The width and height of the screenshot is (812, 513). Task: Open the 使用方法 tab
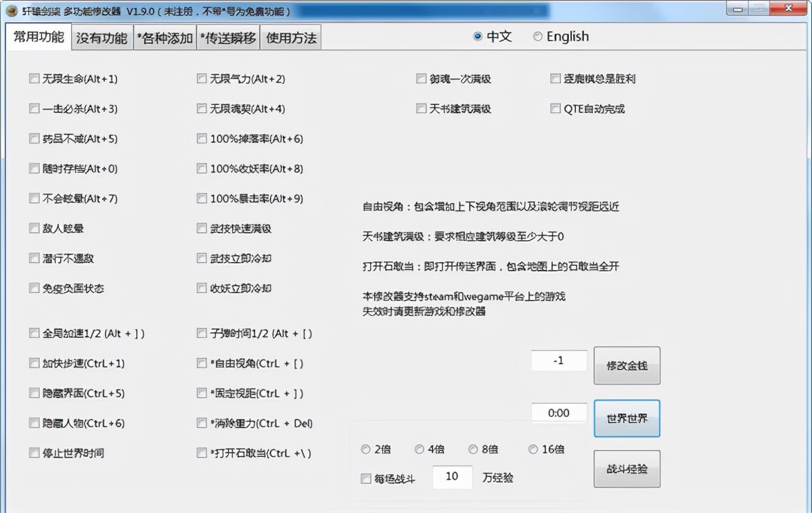click(290, 37)
